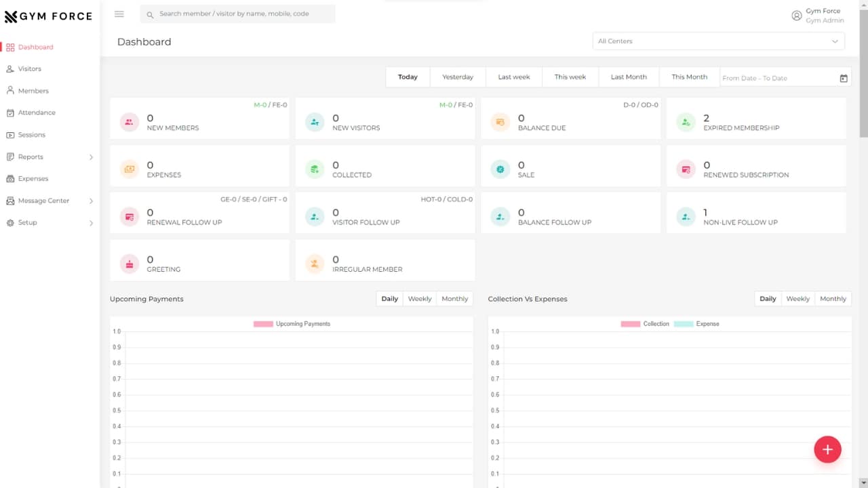
Task: Click the Gym Admin user profile icon
Action: [x=797, y=16]
